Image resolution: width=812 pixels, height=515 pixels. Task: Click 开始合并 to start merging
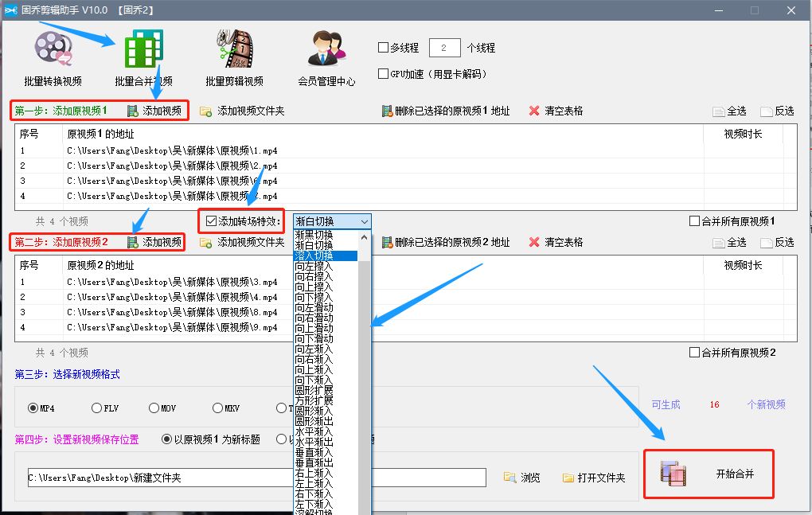[709, 474]
